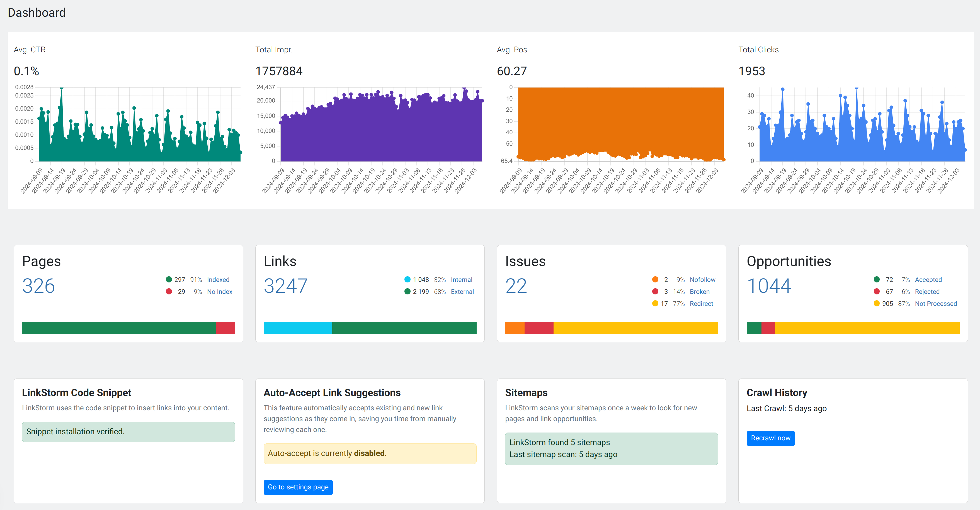Click red Broken segment of Issues bar
980x510 pixels.
(539, 328)
